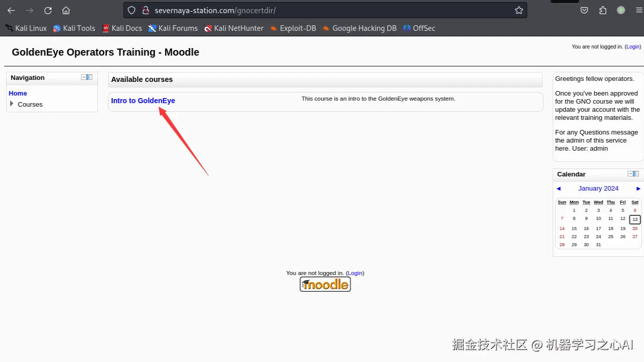Image resolution: width=644 pixels, height=362 pixels.
Task: Open the Intro to GoldenEye course
Action: pos(143,101)
